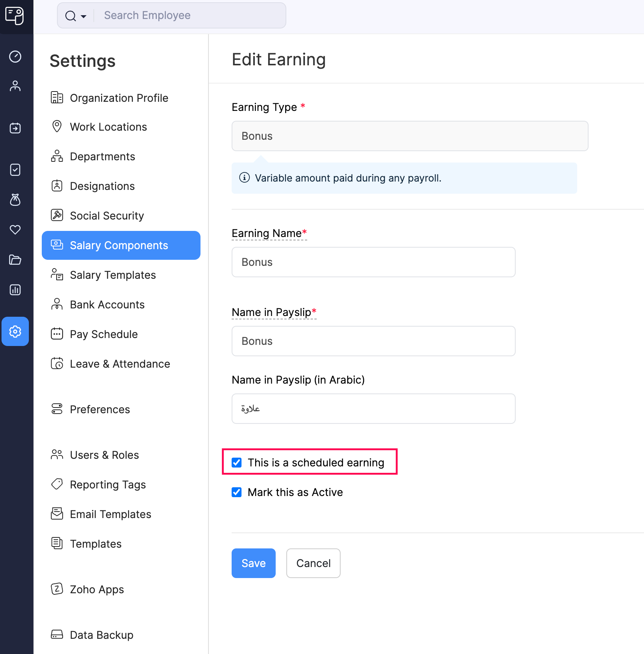Open Users & Roles settings

104,455
